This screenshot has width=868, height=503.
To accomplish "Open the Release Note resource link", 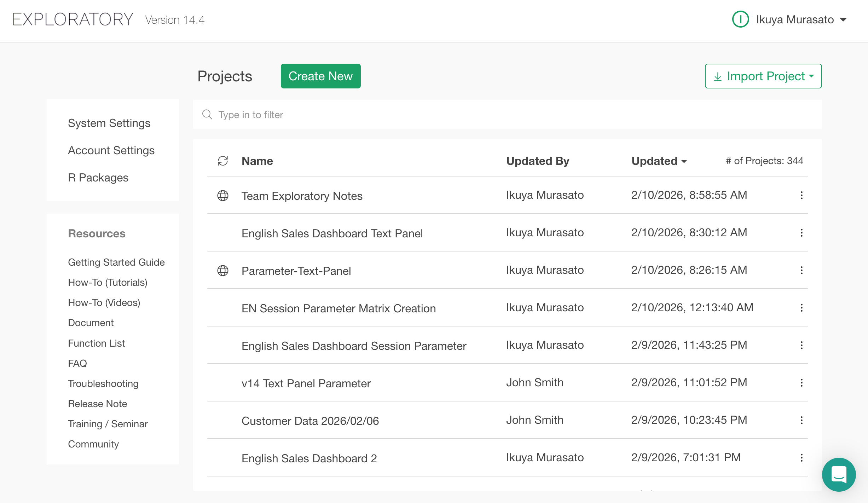I will [x=97, y=404].
